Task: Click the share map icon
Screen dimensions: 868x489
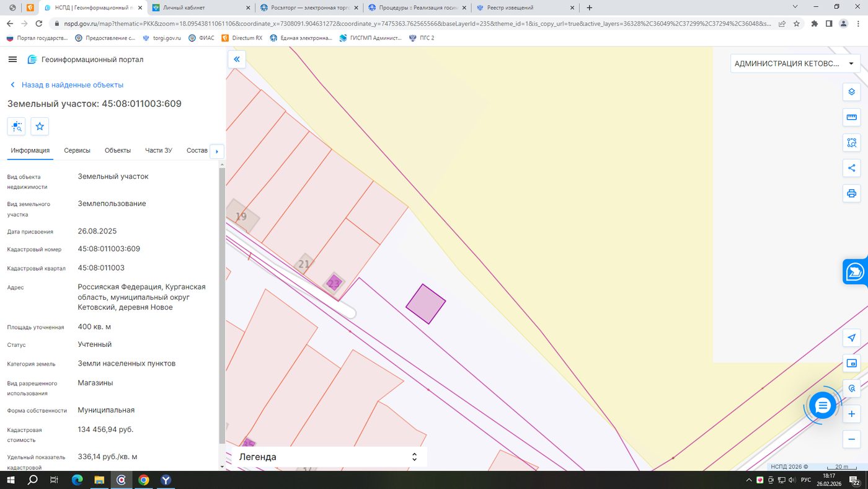Action: [851, 168]
